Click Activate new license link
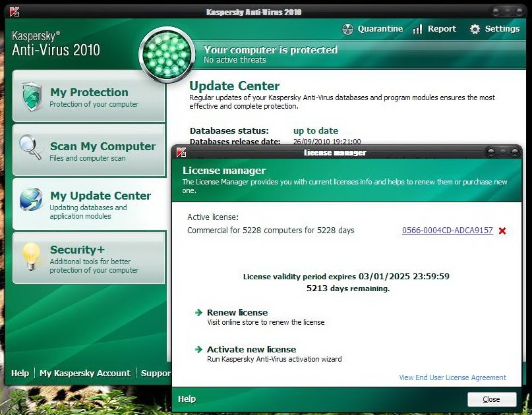Screen dimensions: 532x415 click(251, 349)
